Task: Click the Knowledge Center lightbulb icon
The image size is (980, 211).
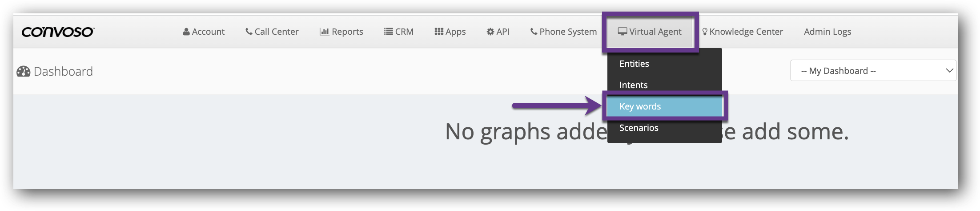Action: coord(704,32)
